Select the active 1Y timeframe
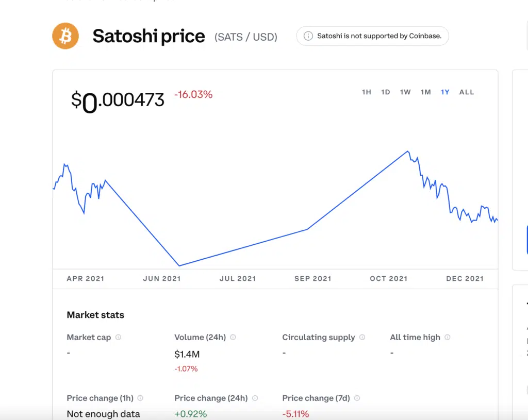 pyautogui.click(x=445, y=92)
